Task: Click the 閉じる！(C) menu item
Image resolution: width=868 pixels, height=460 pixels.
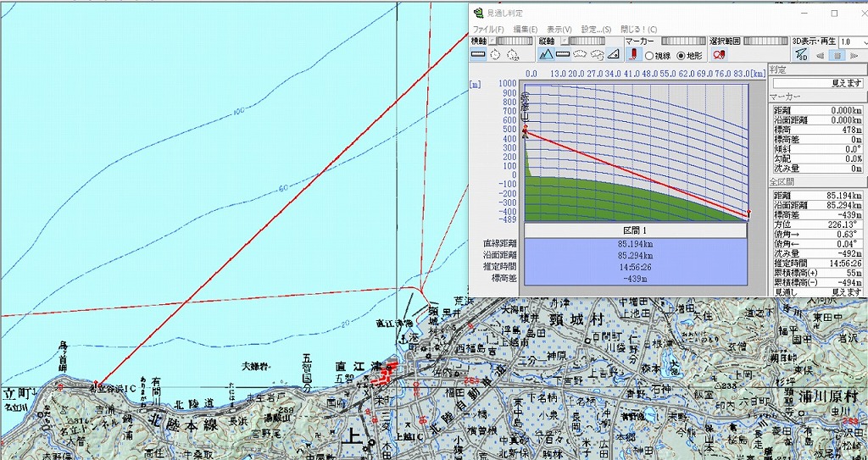Action: click(x=639, y=29)
